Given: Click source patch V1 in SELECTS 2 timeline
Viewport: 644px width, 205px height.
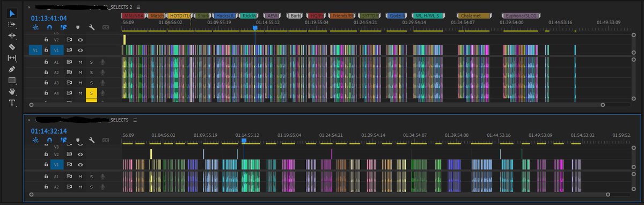Looking at the screenshot, I should (x=35, y=50).
